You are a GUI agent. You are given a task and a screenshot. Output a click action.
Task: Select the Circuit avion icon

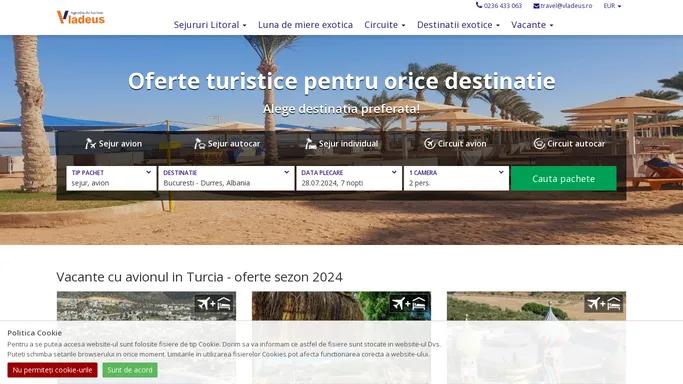(429, 144)
